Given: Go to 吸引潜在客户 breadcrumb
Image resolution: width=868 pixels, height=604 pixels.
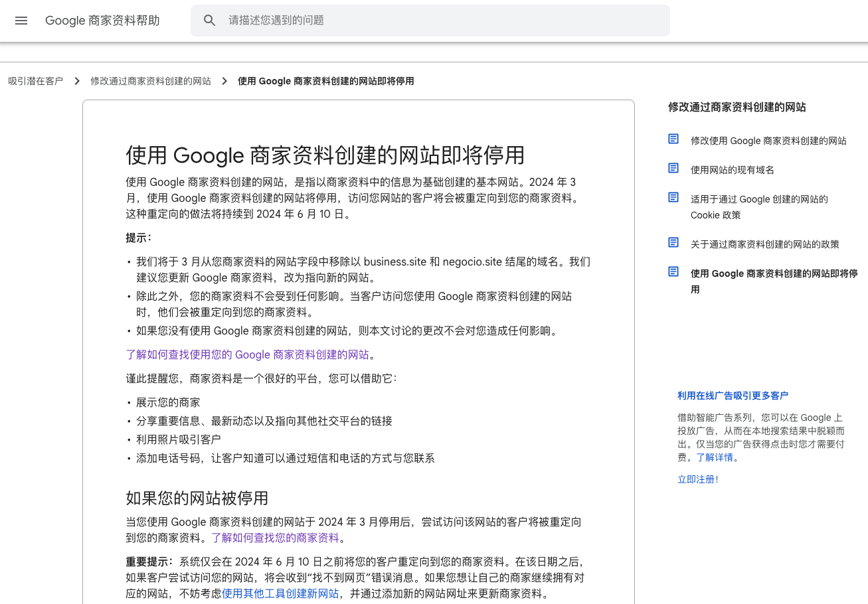Looking at the screenshot, I should 36,81.
